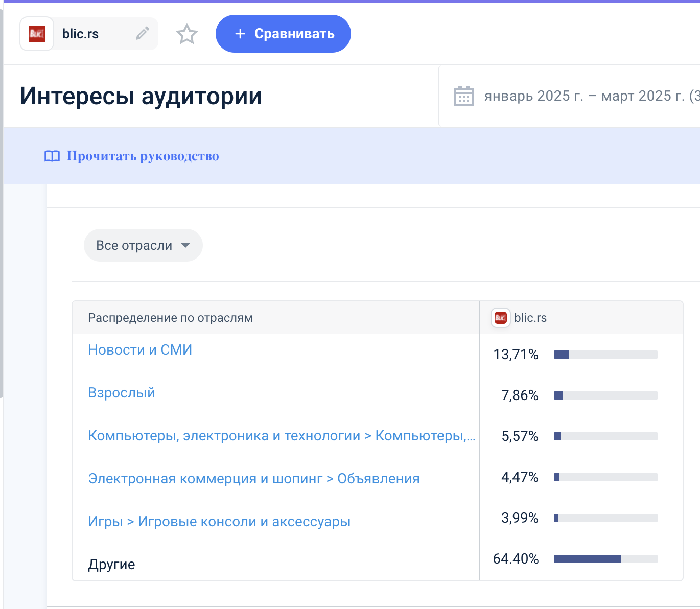Open Игры > Игровые консоли и аксессуары
700x609 pixels.
[x=219, y=522]
